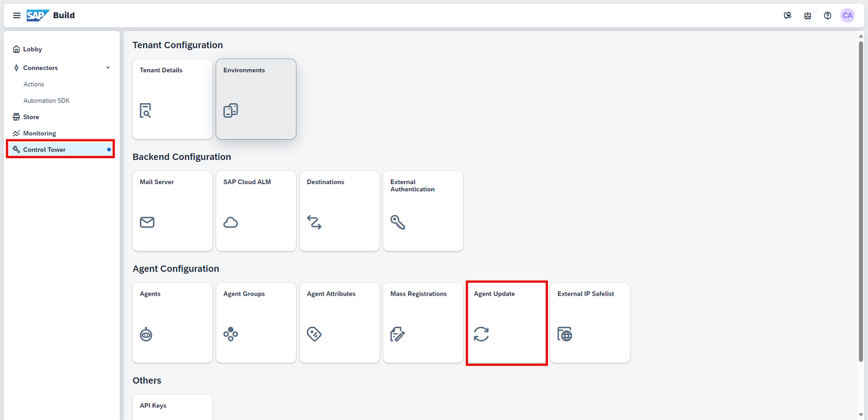
Task: Click the External IP Safelist globe icon
Action: [565, 334]
